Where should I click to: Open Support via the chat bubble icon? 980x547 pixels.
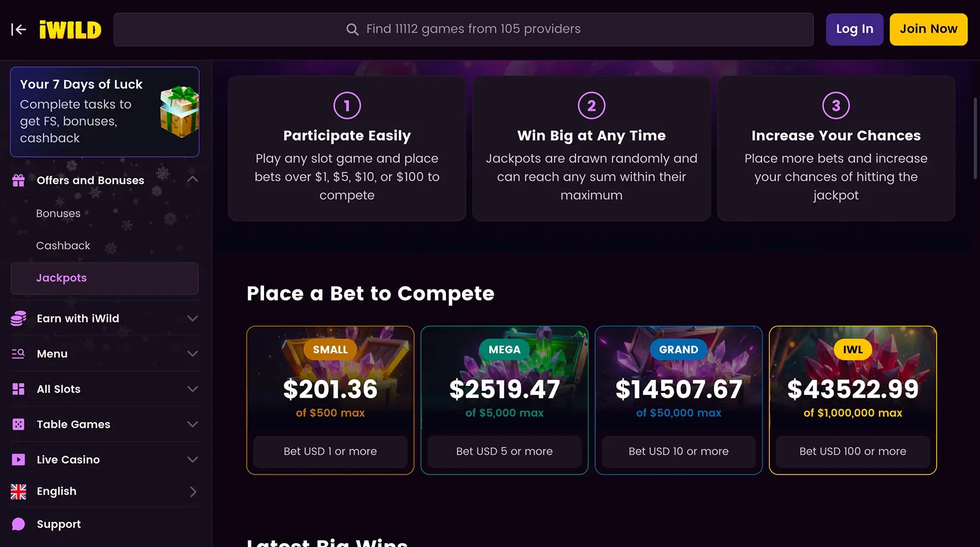click(18, 524)
